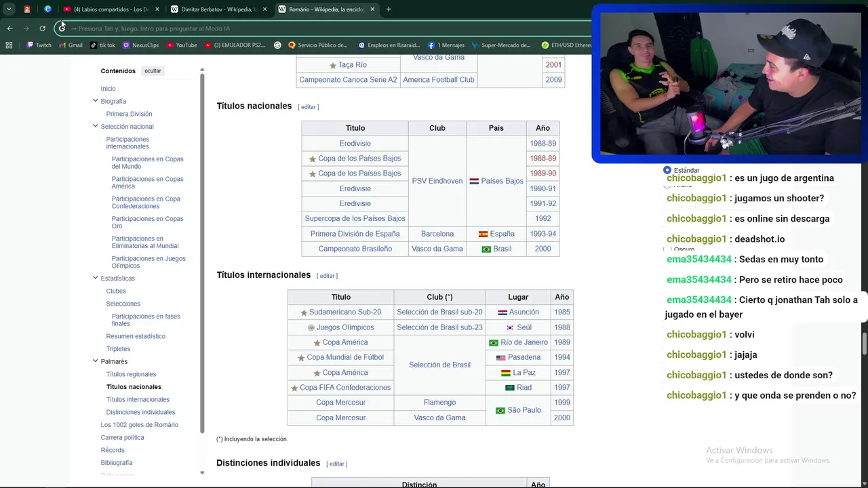Open the tik tok bookmark

102,45
